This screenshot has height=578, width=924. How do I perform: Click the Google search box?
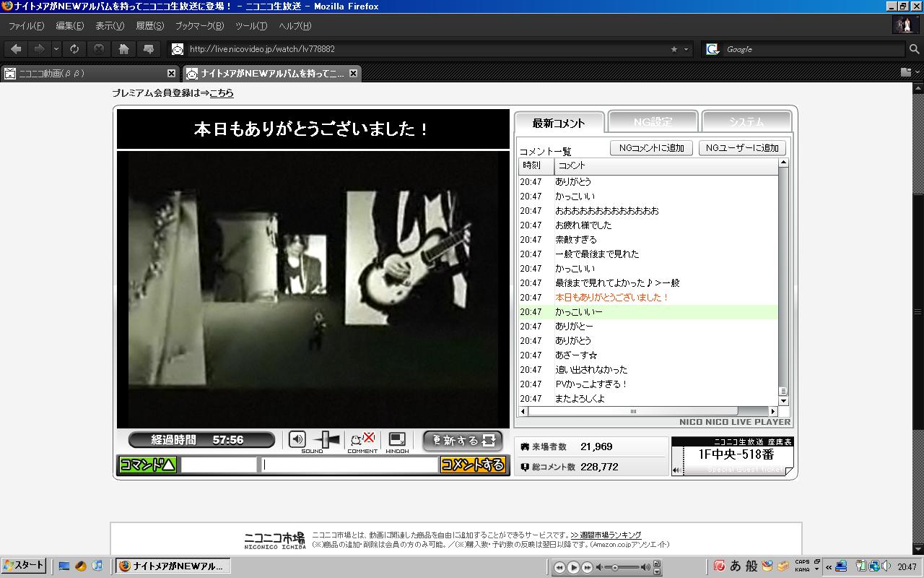[814, 49]
